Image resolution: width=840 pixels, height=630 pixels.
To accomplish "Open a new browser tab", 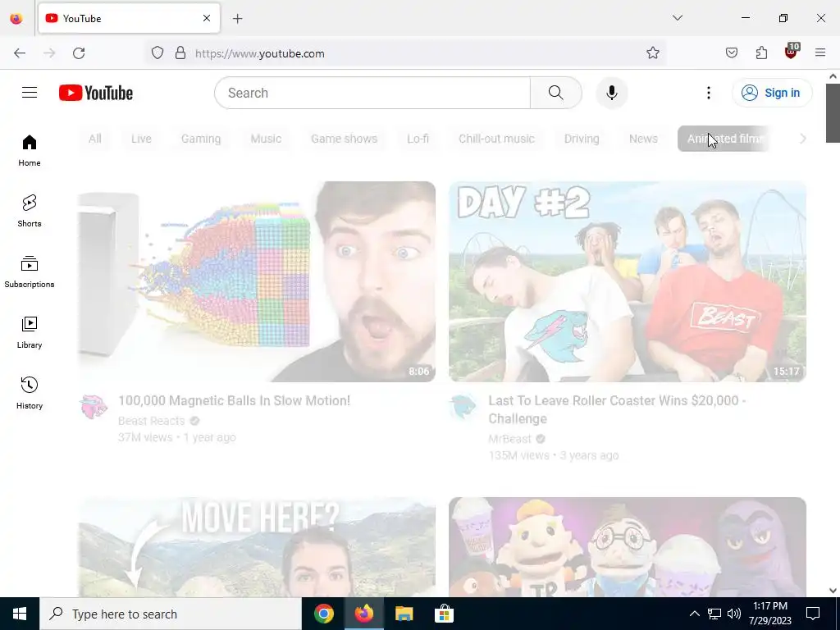I will pyautogui.click(x=238, y=19).
